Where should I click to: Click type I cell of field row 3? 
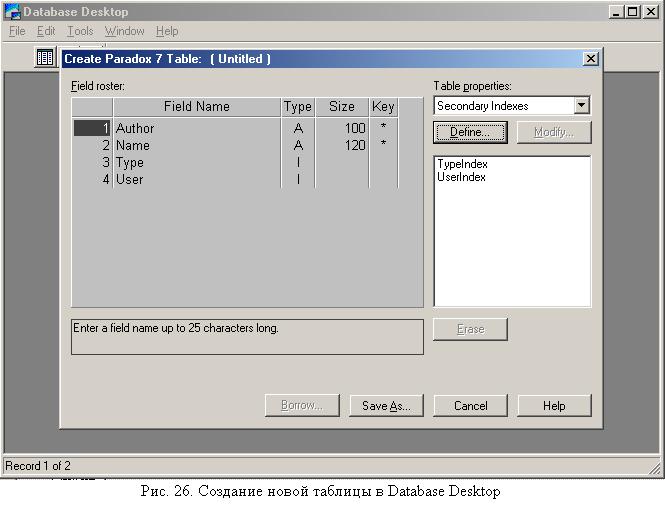click(x=298, y=162)
